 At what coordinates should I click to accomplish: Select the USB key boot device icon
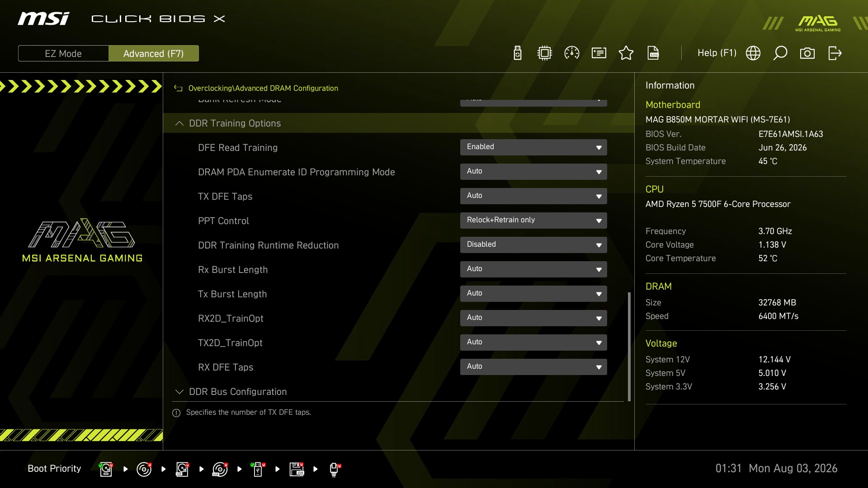coord(258,469)
